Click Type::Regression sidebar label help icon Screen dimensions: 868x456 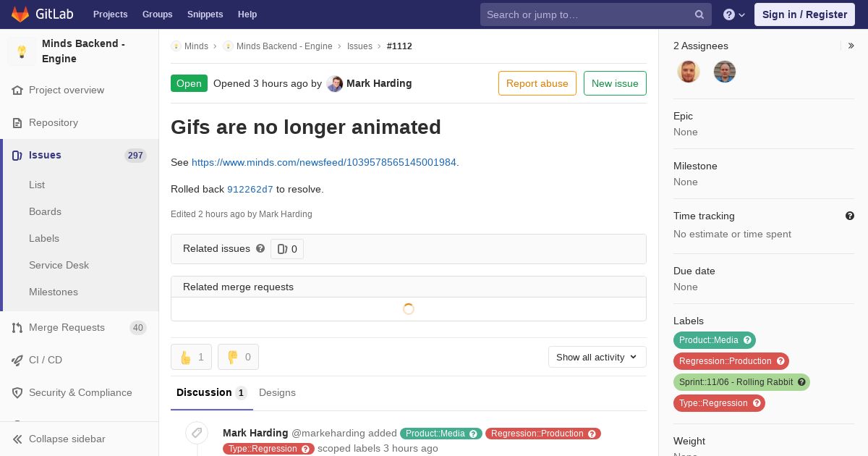click(x=757, y=403)
